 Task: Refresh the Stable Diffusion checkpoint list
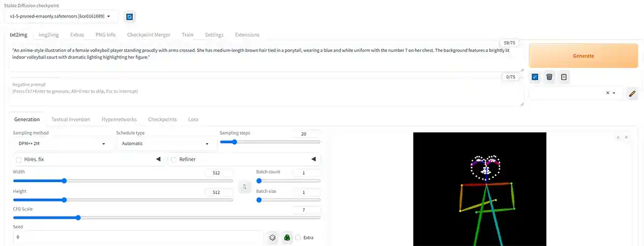(x=129, y=17)
